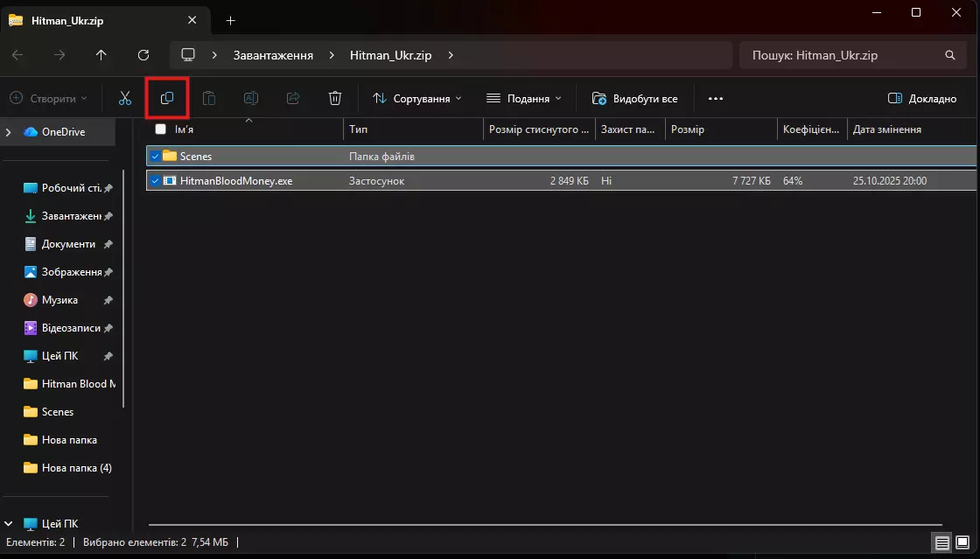Click the Папка файлів type cell
980x559 pixels.
pos(381,156)
